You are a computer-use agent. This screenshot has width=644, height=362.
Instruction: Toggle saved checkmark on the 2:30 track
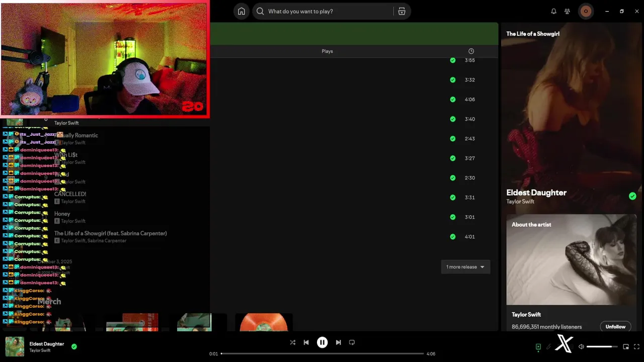453,178
